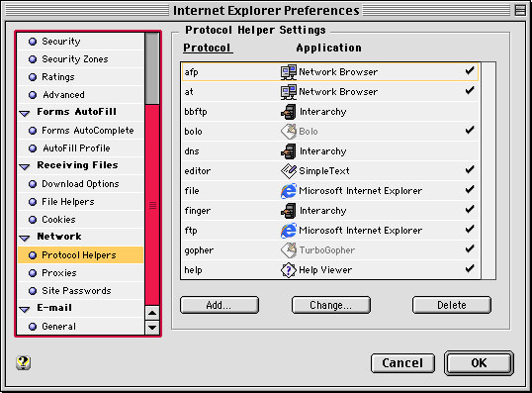Select the gopher protocol row text
This screenshot has width=532, height=393.
point(199,250)
